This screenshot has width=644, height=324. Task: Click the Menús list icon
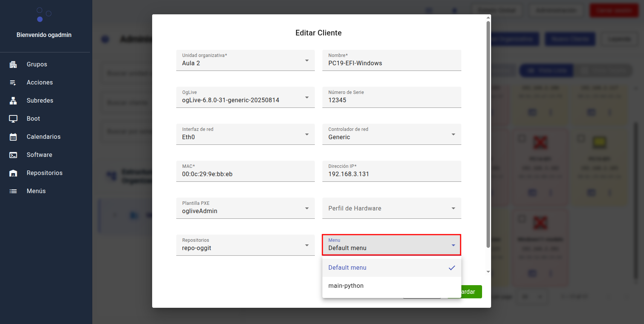[x=13, y=191]
